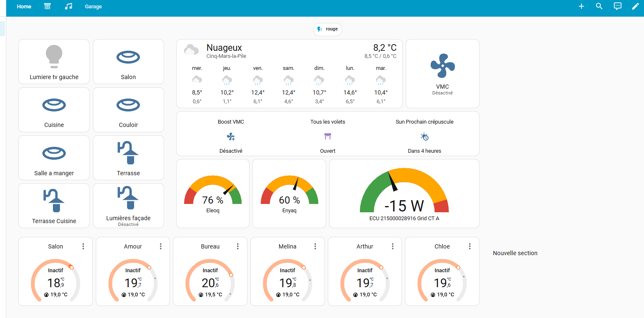Open the search magnifier icon

[599, 6]
